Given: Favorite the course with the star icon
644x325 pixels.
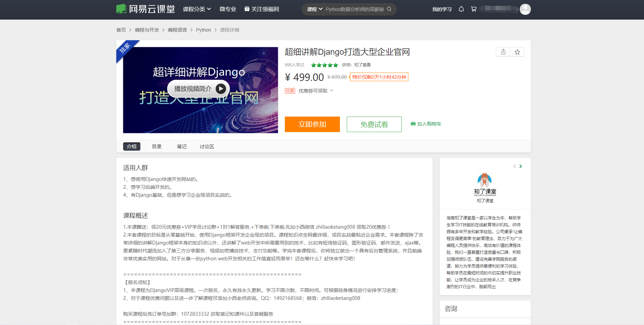Looking at the screenshot, I should tap(517, 52).
